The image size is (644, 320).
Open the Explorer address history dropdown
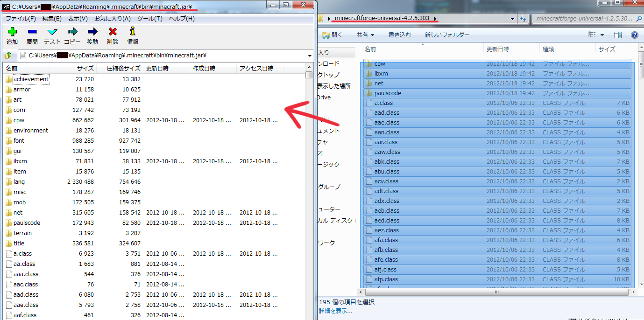pyautogui.click(x=512, y=19)
